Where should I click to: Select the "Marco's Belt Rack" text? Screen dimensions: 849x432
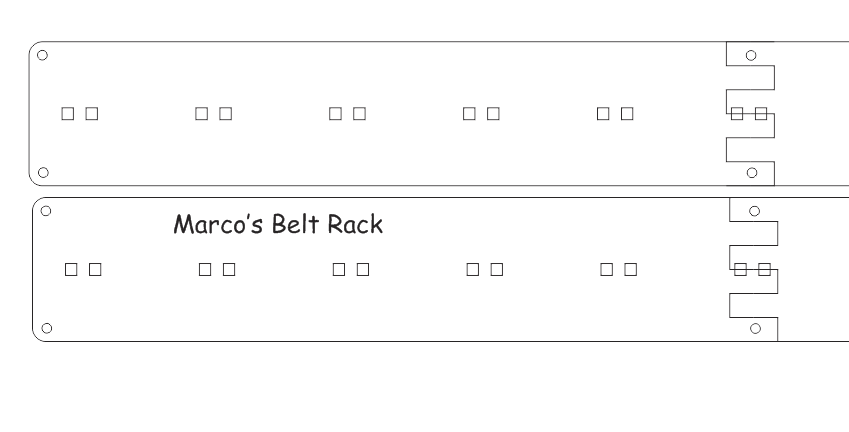coord(278,224)
